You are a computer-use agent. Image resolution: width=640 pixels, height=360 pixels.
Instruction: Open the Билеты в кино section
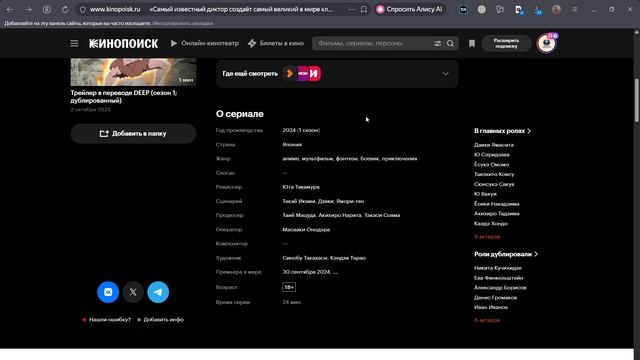click(276, 43)
